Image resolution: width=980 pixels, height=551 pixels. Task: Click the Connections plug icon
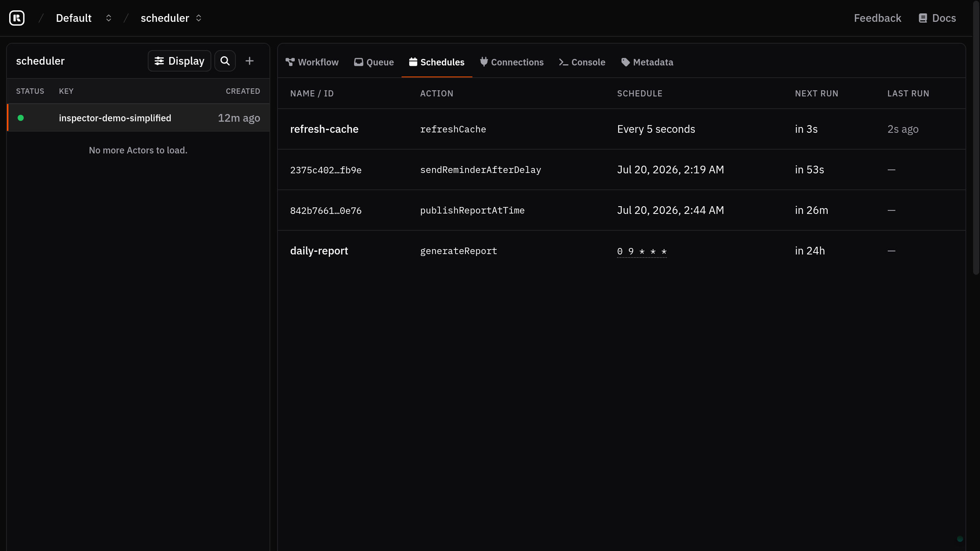484,62
